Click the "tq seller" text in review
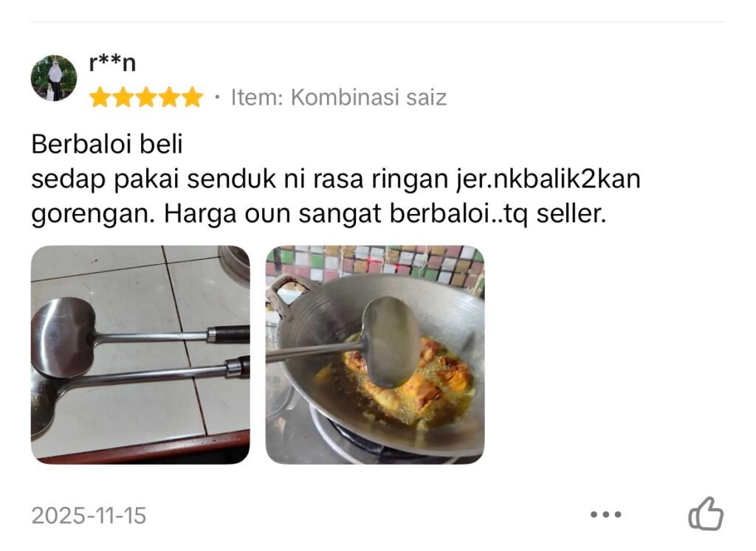756x551 pixels. [x=555, y=213]
